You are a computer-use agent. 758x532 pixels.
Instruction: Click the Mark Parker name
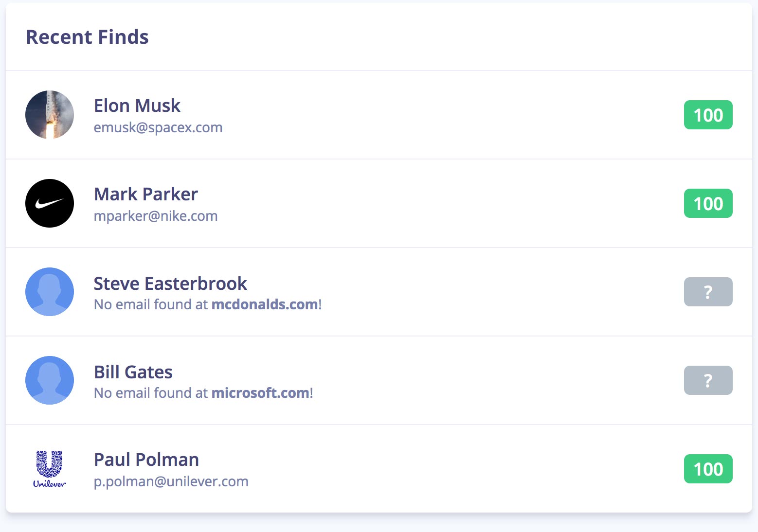145,194
